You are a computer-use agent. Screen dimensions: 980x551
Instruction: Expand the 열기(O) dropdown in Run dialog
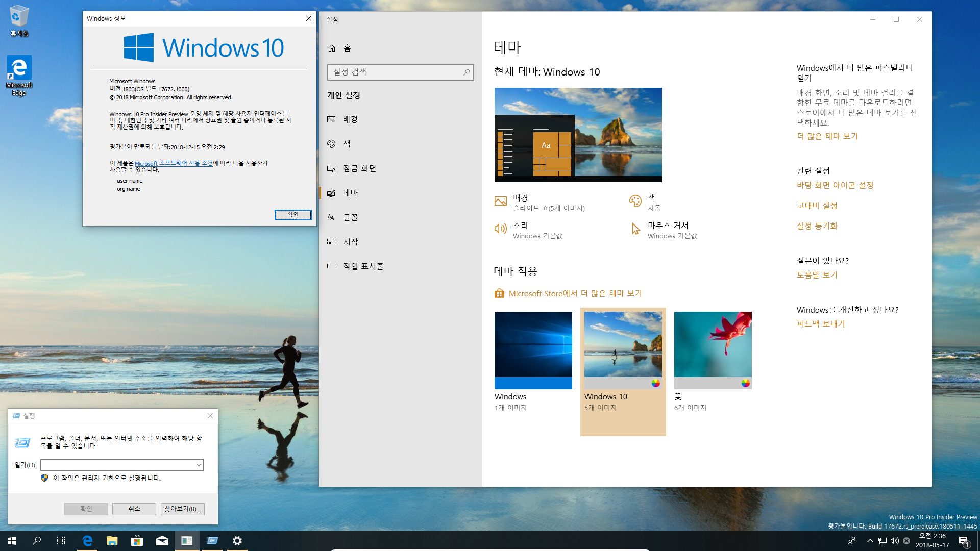click(x=199, y=465)
